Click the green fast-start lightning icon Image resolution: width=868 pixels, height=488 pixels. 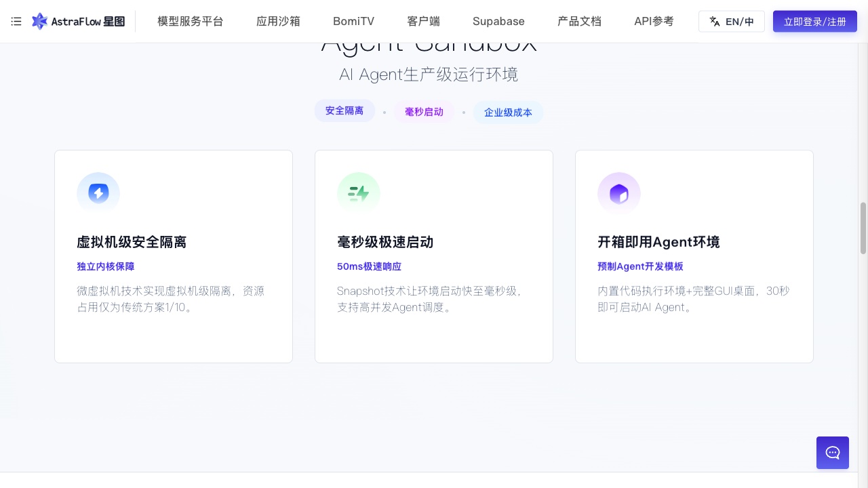click(359, 194)
